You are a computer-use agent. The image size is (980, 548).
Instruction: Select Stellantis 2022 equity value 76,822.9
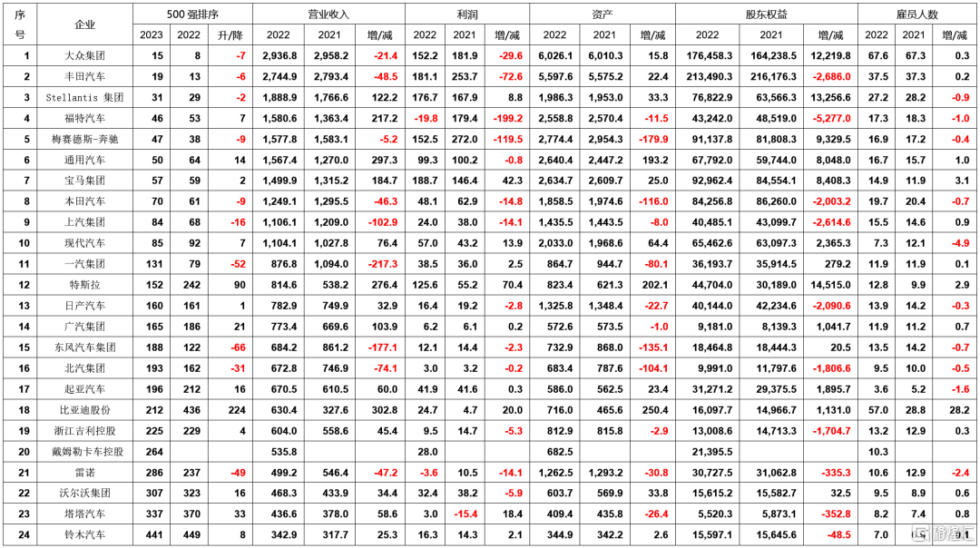(x=712, y=97)
